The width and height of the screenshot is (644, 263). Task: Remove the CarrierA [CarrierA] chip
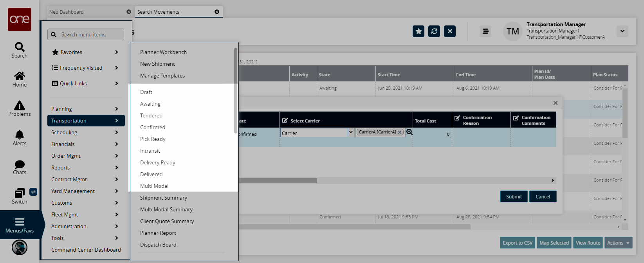tap(400, 132)
